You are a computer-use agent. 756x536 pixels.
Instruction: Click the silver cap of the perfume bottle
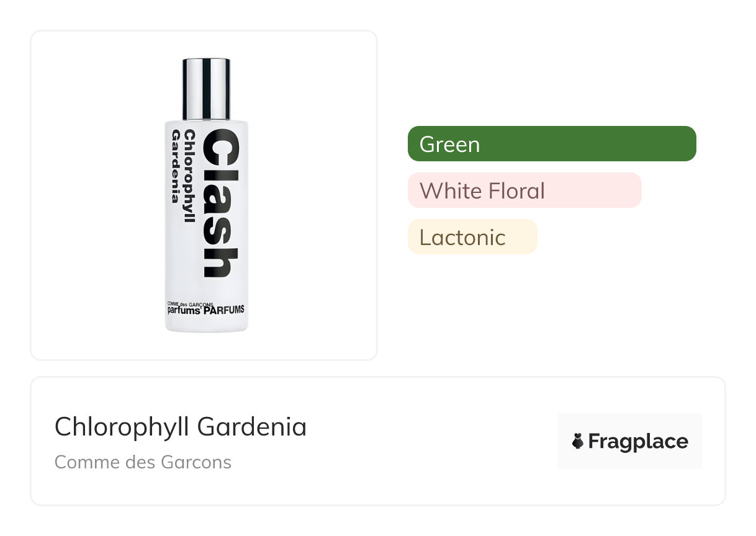[x=206, y=88]
